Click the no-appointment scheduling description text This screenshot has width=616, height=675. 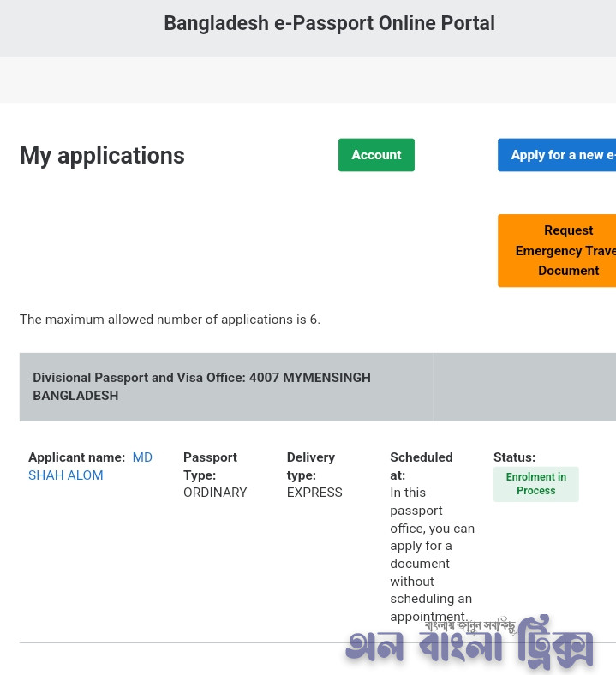pyautogui.click(x=431, y=554)
